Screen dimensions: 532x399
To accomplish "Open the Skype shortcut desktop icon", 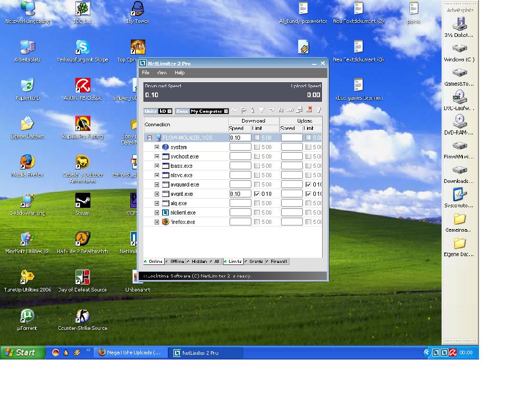I will click(83, 47).
